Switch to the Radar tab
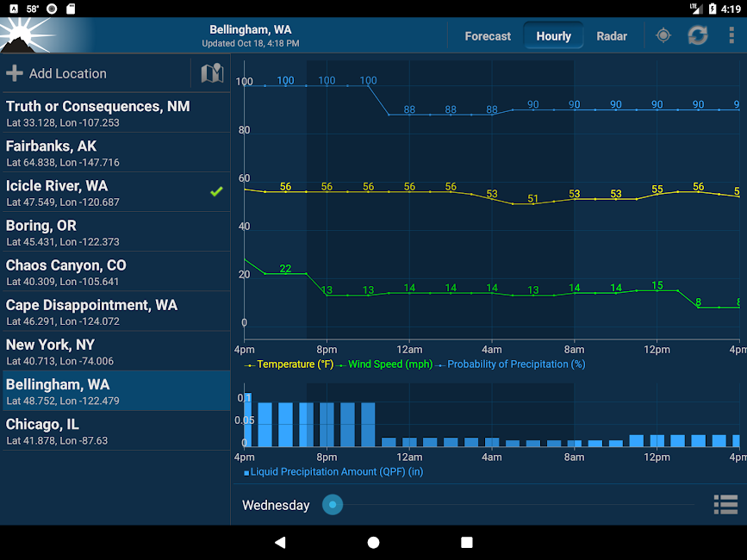747x560 pixels. pos(612,36)
